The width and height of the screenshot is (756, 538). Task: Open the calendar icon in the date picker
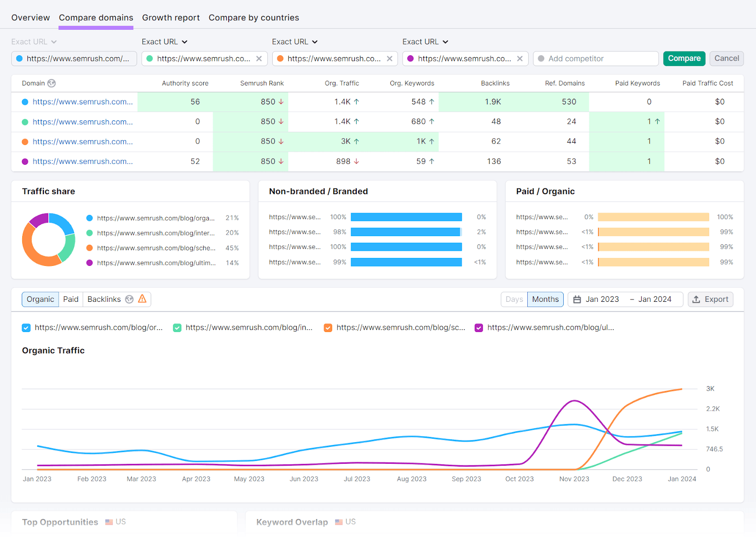tap(576, 299)
